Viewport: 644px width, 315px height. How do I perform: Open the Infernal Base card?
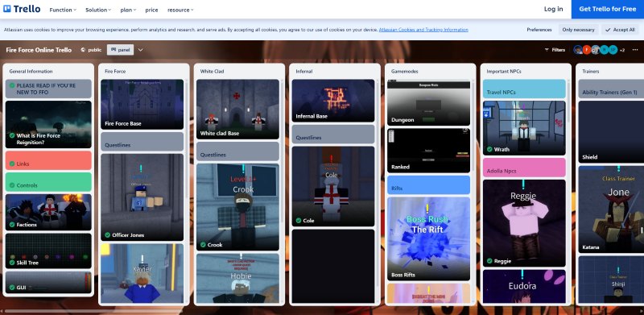[x=333, y=101]
